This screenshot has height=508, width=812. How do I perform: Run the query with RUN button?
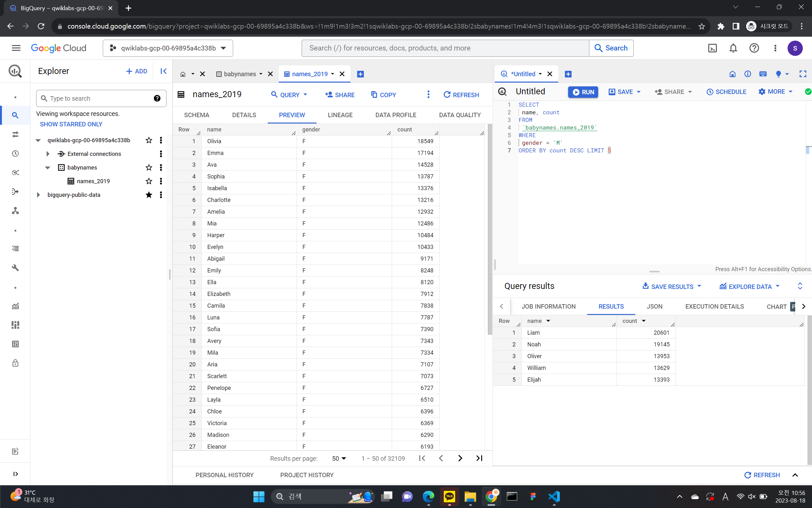(x=583, y=92)
